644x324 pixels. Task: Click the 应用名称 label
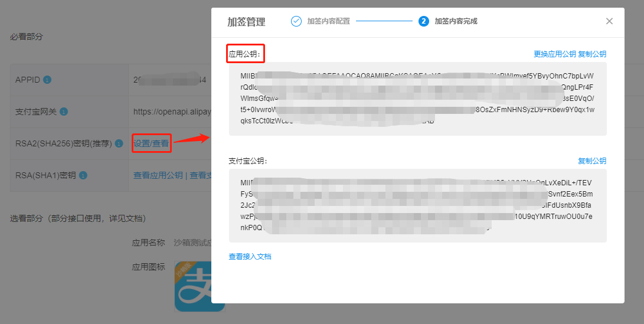point(148,243)
